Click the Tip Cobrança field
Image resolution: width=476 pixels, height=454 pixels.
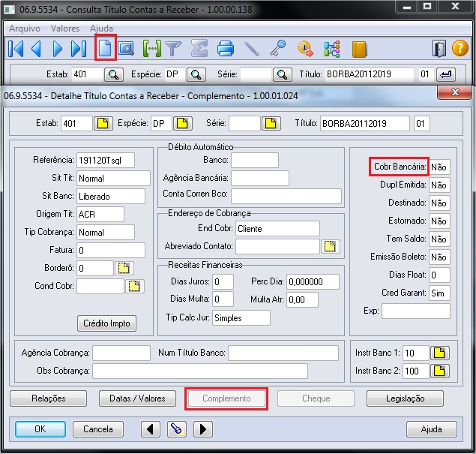point(106,233)
